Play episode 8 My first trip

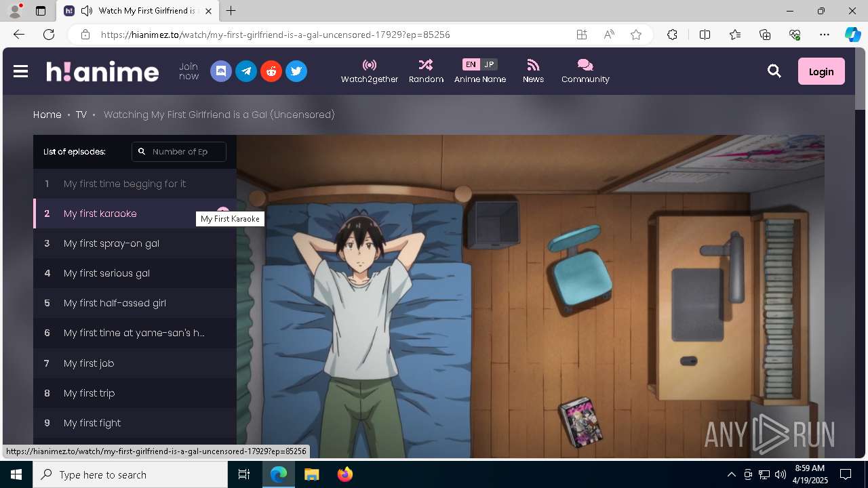(135, 393)
